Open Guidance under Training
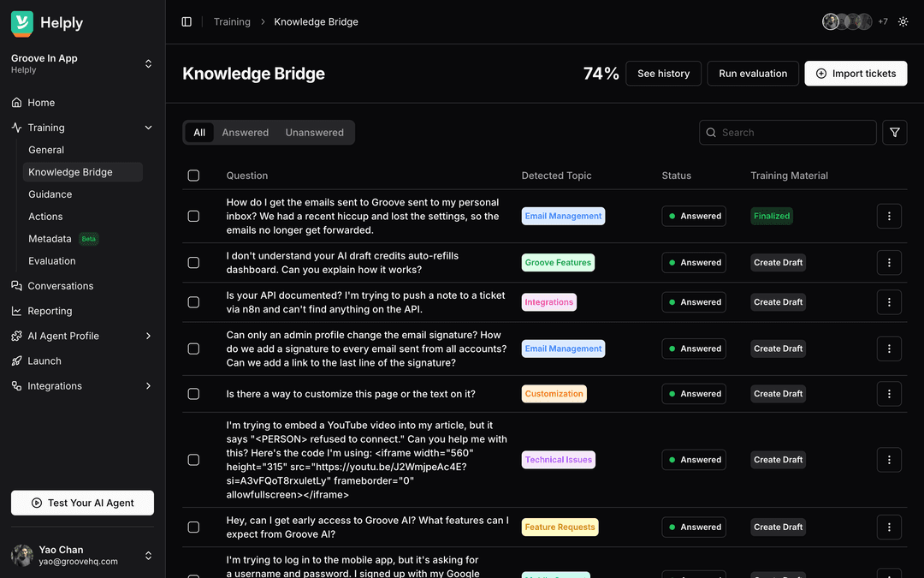The image size is (924, 578). click(82, 194)
